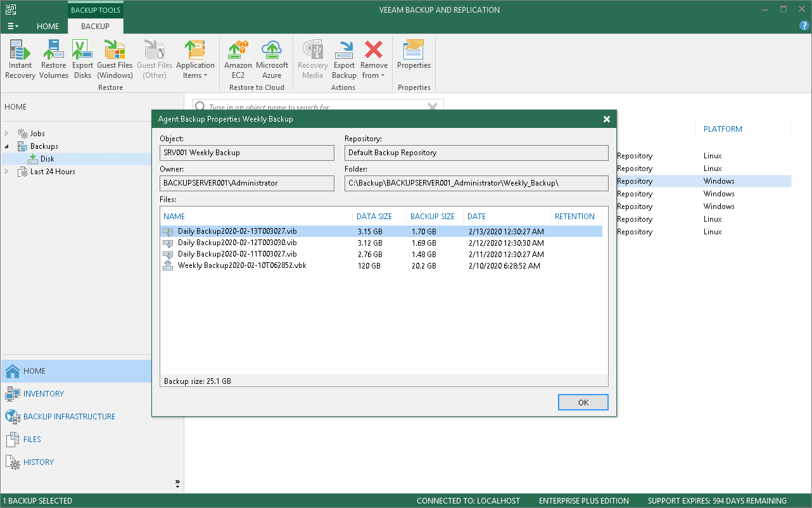Click the Owner field in dialog
Image resolution: width=812 pixels, height=508 pixels.
click(247, 183)
